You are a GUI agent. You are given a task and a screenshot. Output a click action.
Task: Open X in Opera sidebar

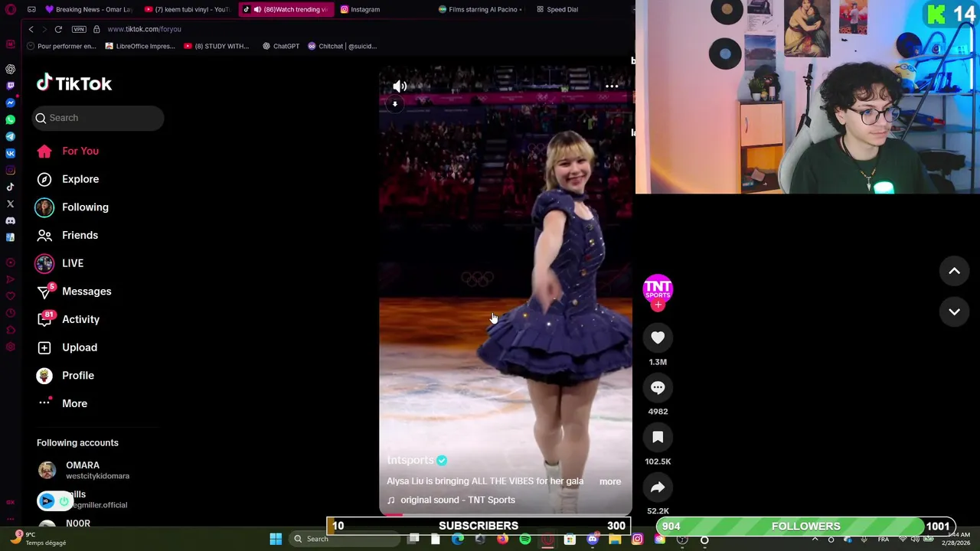click(x=10, y=204)
